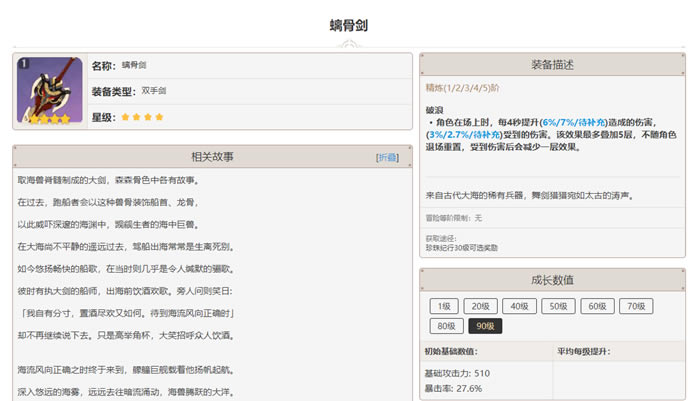Click the last star in 星级 row
The width and height of the screenshot is (700, 401).
(158, 117)
